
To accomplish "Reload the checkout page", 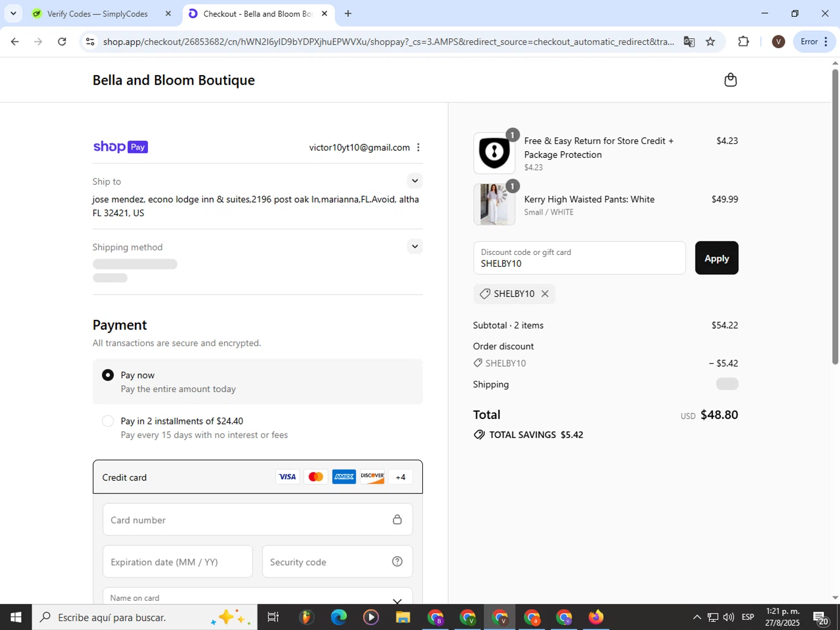I will point(62,41).
